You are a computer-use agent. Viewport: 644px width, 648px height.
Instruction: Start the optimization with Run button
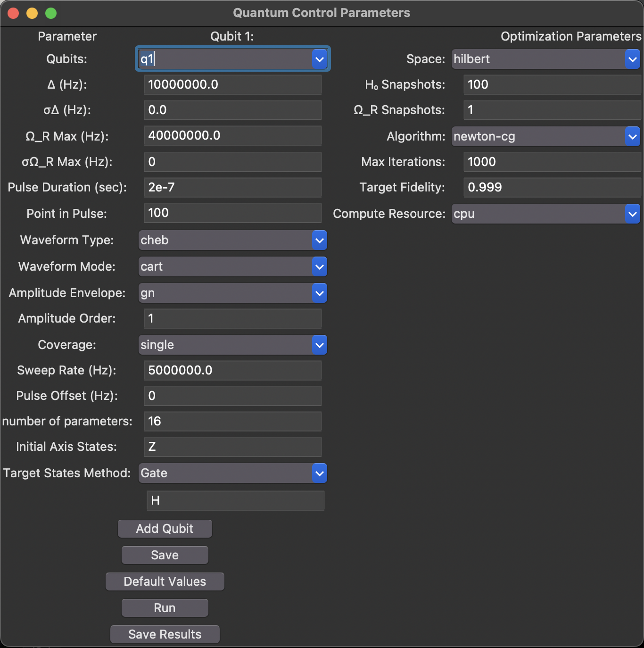pyautogui.click(x=165, y=608)
